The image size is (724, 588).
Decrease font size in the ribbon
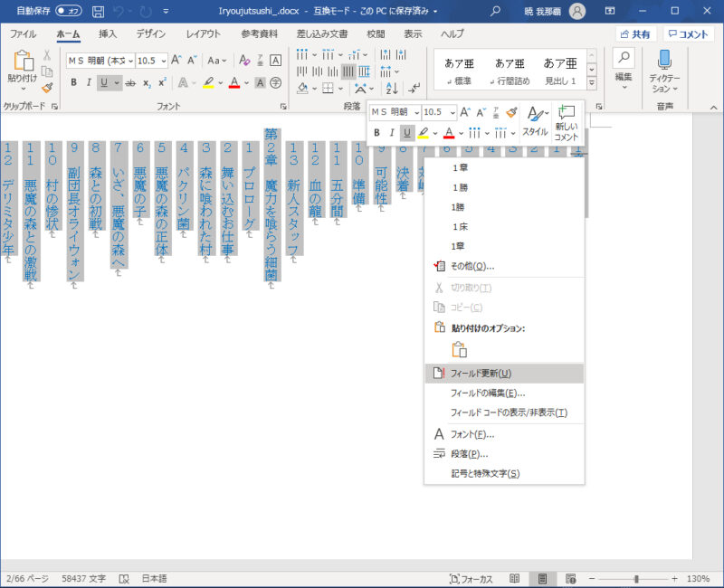pos(192,60)
